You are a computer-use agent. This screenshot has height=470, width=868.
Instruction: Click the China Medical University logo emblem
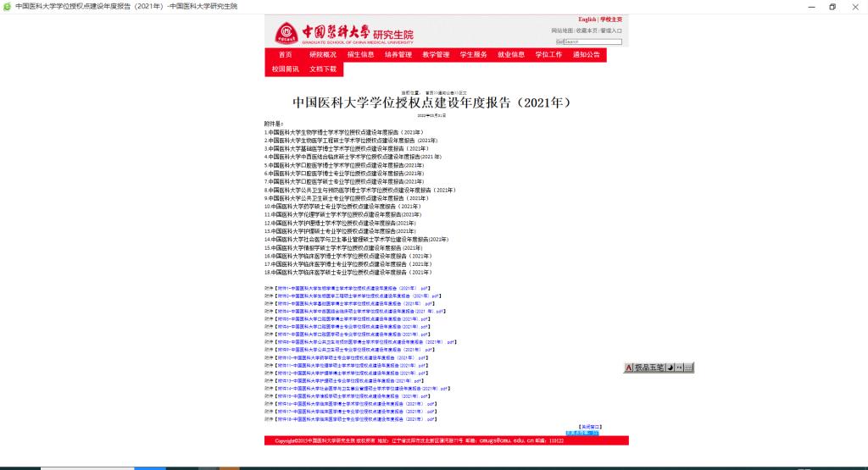[285, 34]
